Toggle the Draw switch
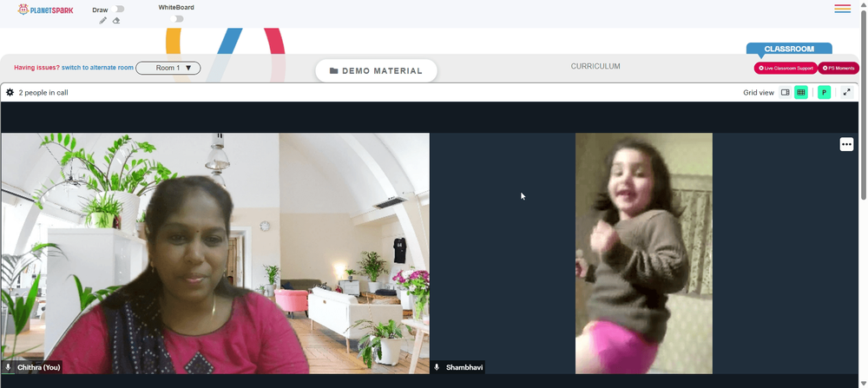The width and height of the screenshot is (868, 388). click(x=117, y=9)
